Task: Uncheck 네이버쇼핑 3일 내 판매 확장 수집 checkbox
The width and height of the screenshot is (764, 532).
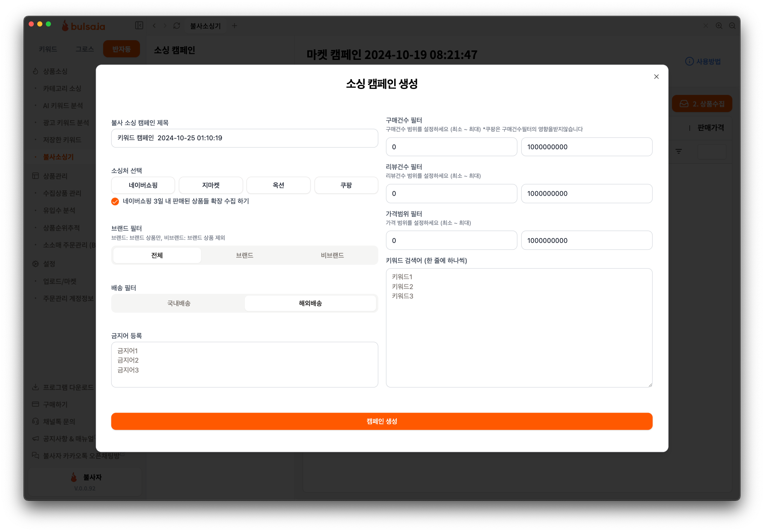Action: point(115,201)
